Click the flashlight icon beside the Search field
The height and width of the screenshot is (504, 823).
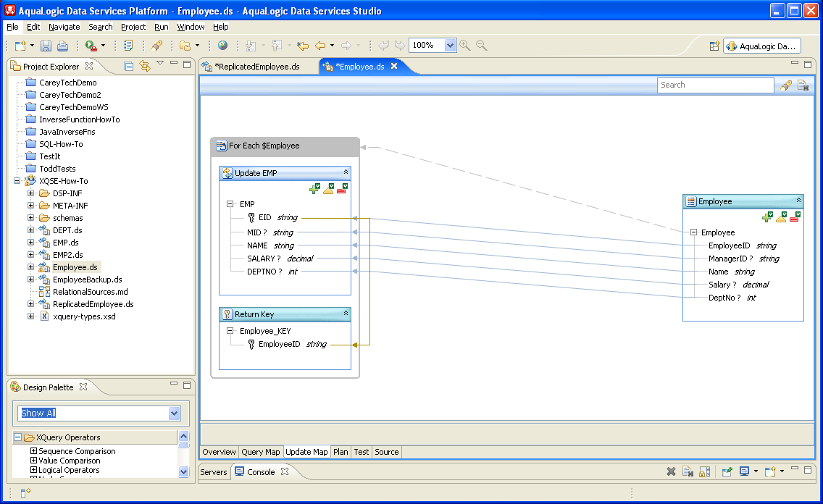point(786,85)
